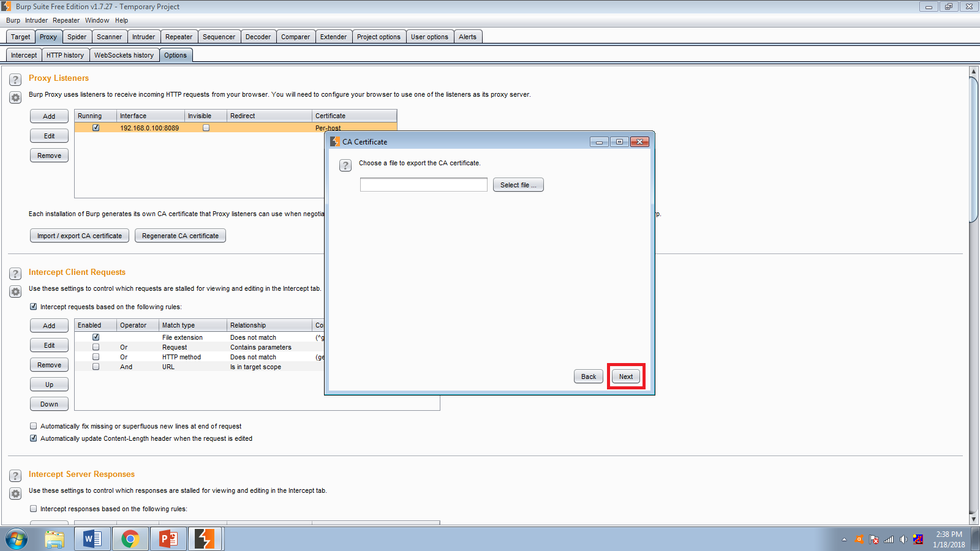Add a new client request intercept rule
The height and width of the screenshot is (551, 980).
coord(49,326)
